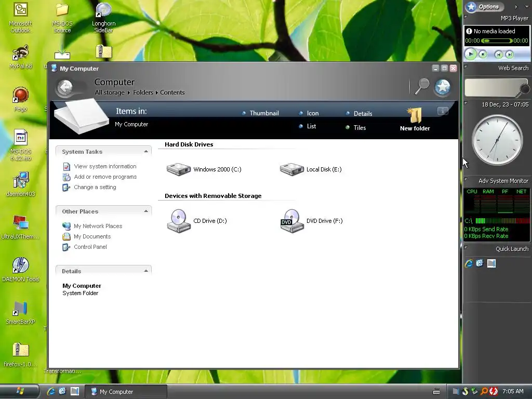Click the taskbar clock 7:05 AM
This screenshot has height=399, width=532.
[x=513, y=392]
